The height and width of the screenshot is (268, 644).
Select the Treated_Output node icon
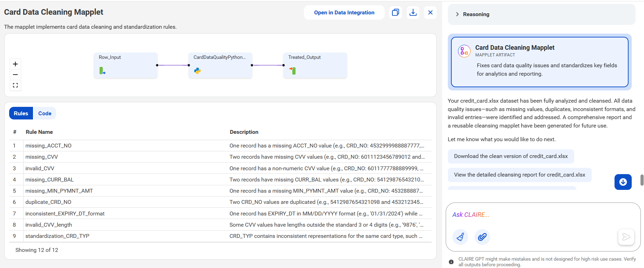coord(292,71)
